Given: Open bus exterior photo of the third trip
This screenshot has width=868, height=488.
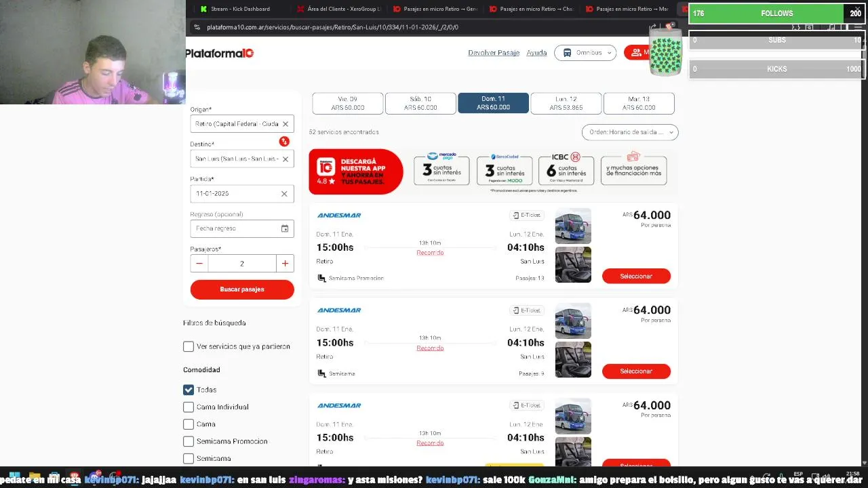Looking at the screenshot, I should tap(573, 415).
